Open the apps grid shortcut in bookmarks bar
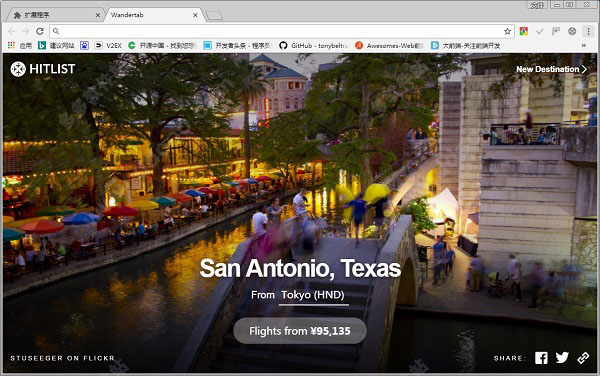600x376 pixels. [11, 46]
